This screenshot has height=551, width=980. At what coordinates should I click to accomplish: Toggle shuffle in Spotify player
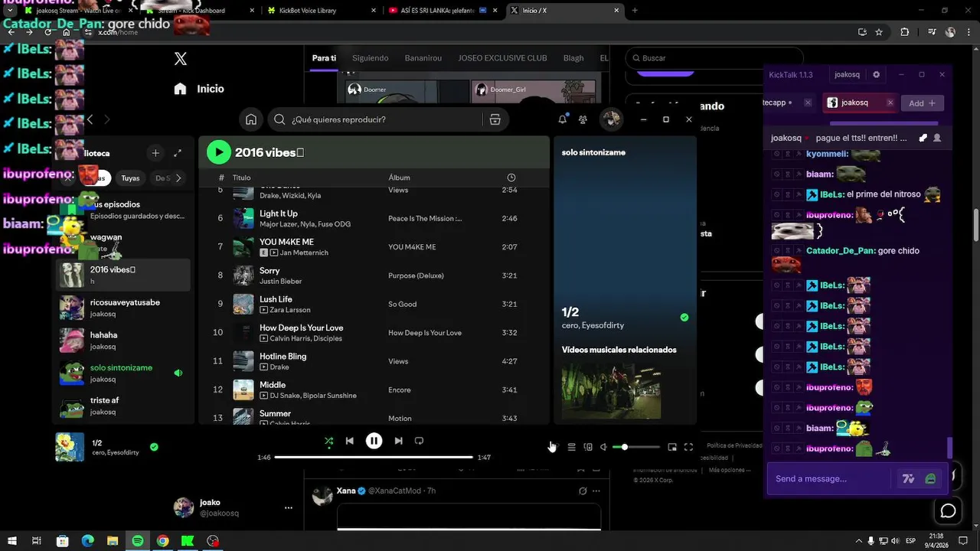pyautogui.click(x=328, y=441)
